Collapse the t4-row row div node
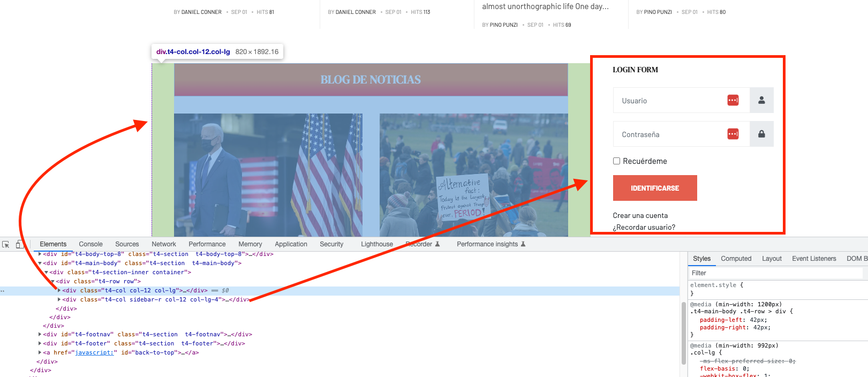Image resolution: width=868 pixels, height=377 pixels. [x=52, y=281]
